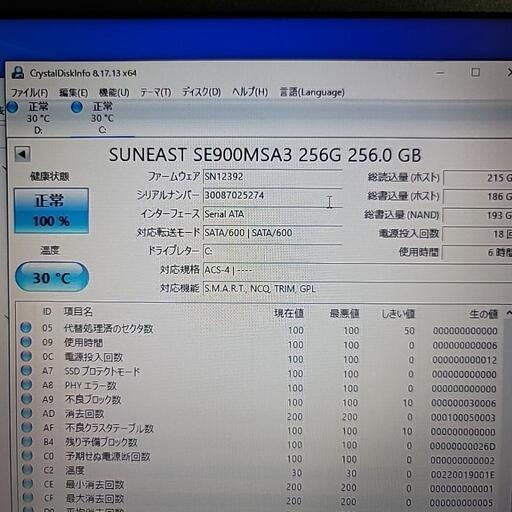Screen dimensions: 512x512
Task: Open the ディスク(D) menu
Action: [201, 92]
